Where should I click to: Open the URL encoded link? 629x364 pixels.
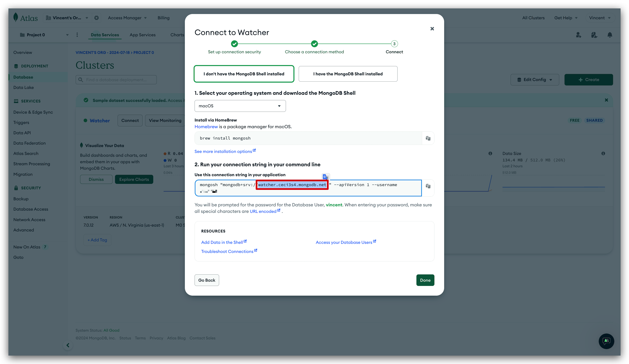coord(265,211)
